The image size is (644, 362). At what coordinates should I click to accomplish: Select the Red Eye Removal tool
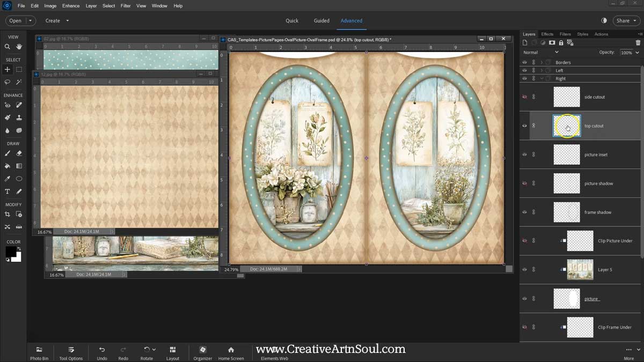click(x=8, y=105)
